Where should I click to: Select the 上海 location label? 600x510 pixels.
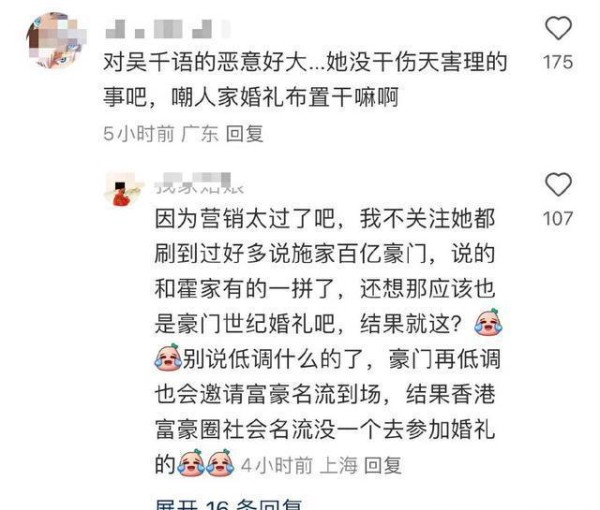click(x=338, y=465)
